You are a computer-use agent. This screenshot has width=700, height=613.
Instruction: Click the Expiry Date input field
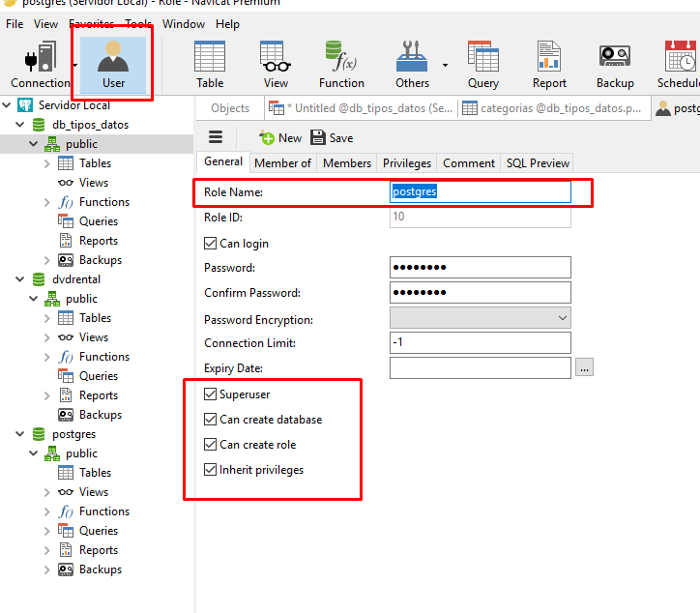tap(480, 367)
